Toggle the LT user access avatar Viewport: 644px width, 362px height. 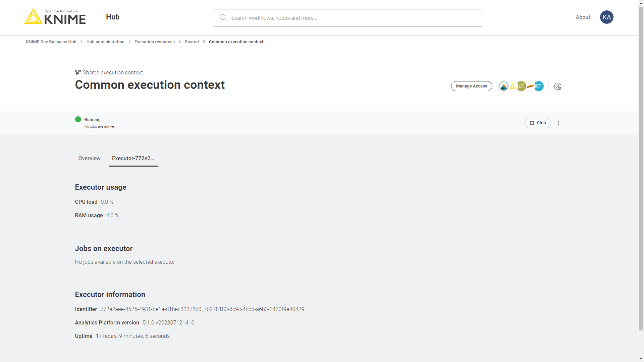click(522, 86)
